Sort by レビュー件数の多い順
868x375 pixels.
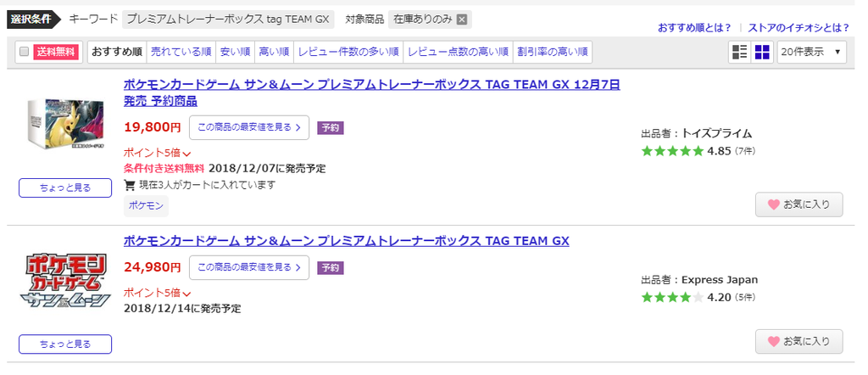coord(348,52)
